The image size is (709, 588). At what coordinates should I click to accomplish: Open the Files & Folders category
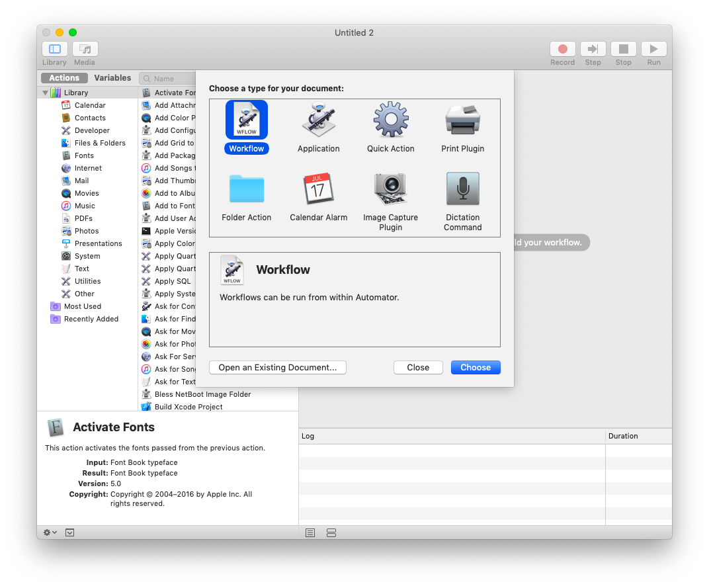click(x=100, y=143)
